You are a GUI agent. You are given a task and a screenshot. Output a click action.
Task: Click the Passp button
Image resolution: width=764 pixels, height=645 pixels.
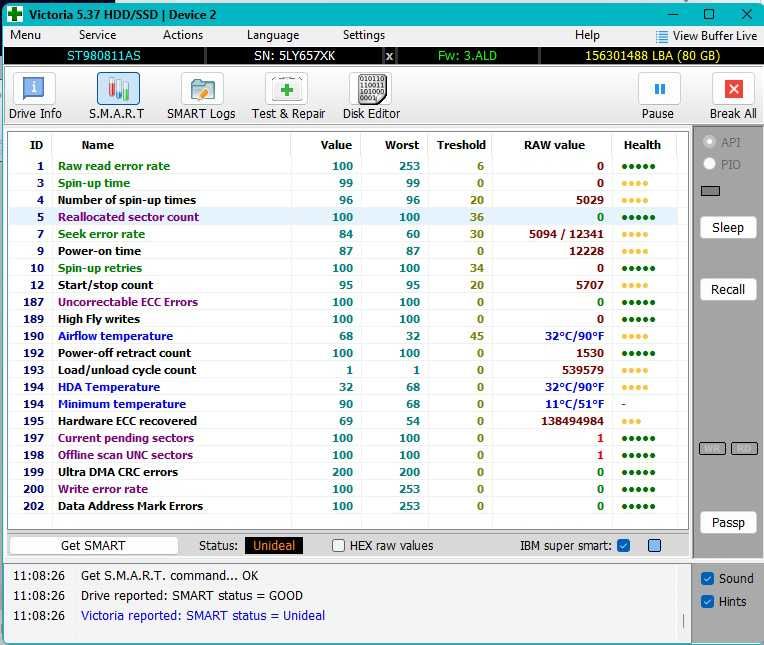[728, 523]
